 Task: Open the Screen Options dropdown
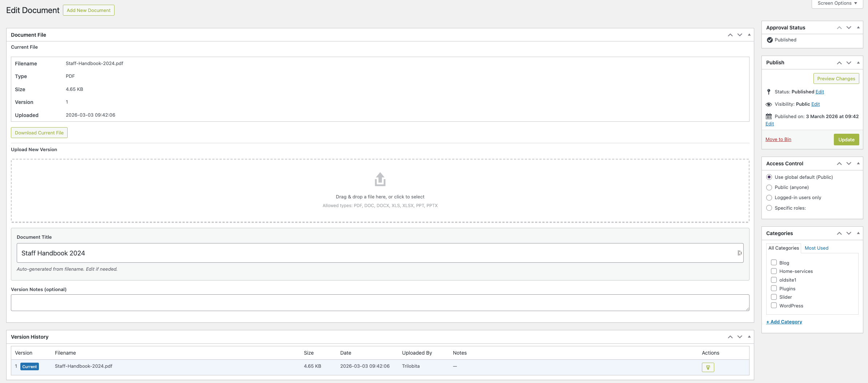pyautogui.click(x=837, y=3)
